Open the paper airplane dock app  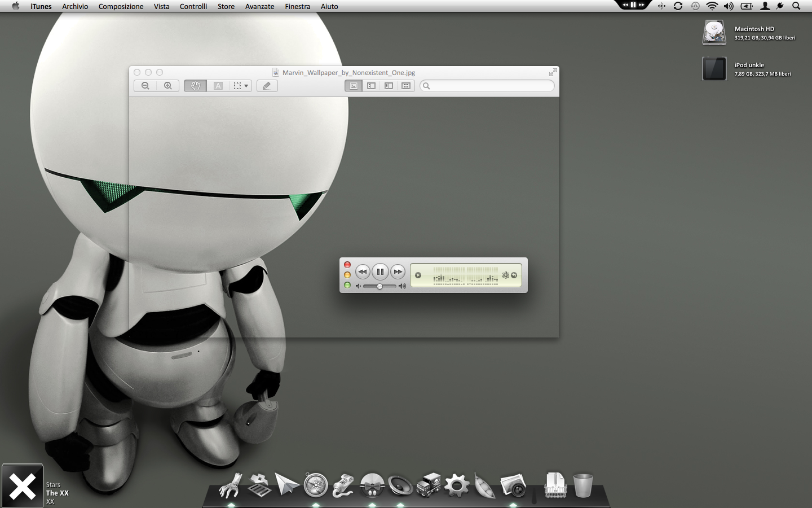(287, 485)
